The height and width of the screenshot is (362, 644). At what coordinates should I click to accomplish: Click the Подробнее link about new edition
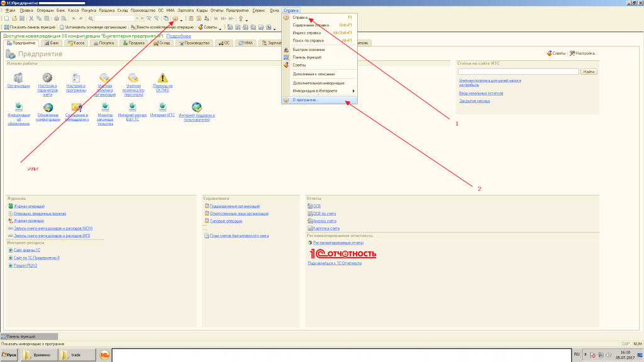tap(179, 36)
